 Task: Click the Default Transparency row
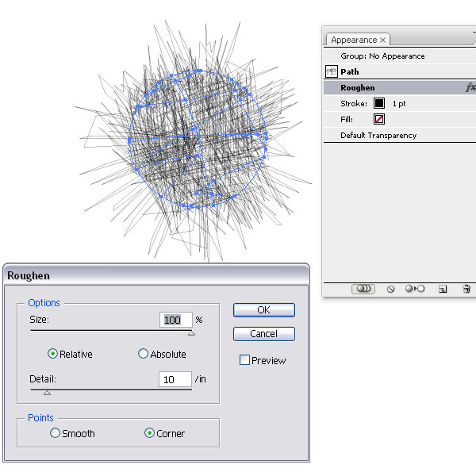[400, 135]
